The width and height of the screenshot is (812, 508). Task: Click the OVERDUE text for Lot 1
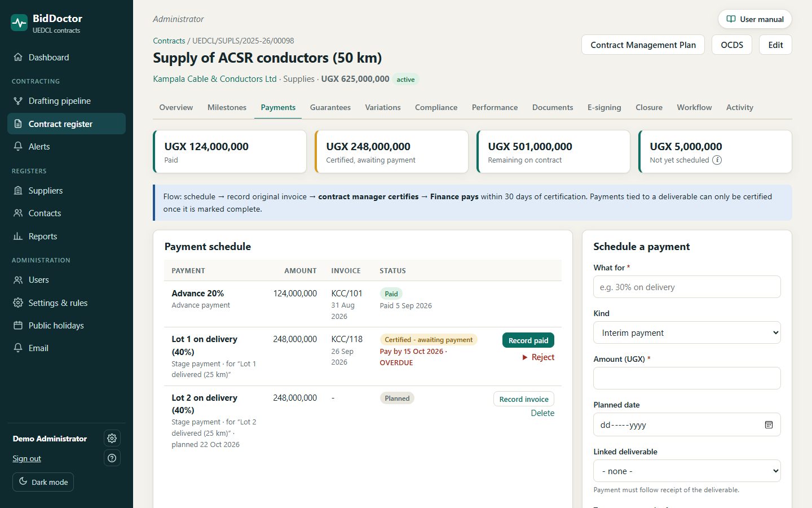pyautogui.click(x=396, y=363)
